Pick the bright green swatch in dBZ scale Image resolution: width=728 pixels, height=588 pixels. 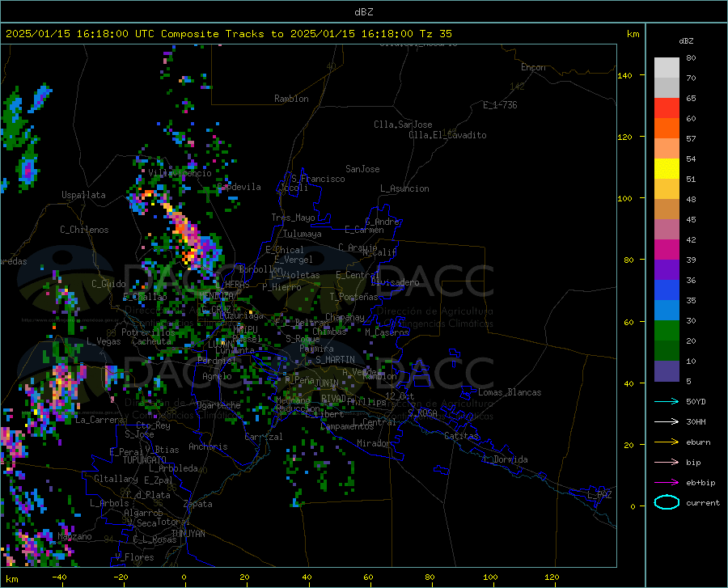click(667, 331)
